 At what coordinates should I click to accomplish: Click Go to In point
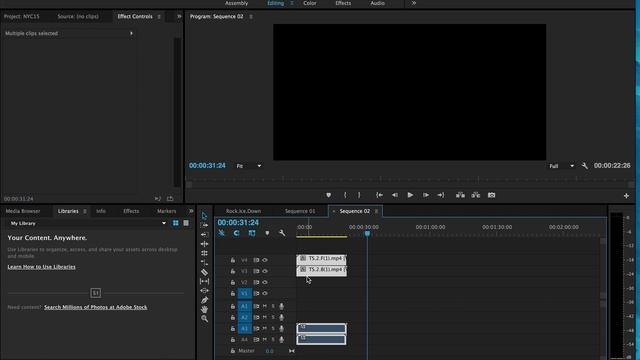click(379, 195)
